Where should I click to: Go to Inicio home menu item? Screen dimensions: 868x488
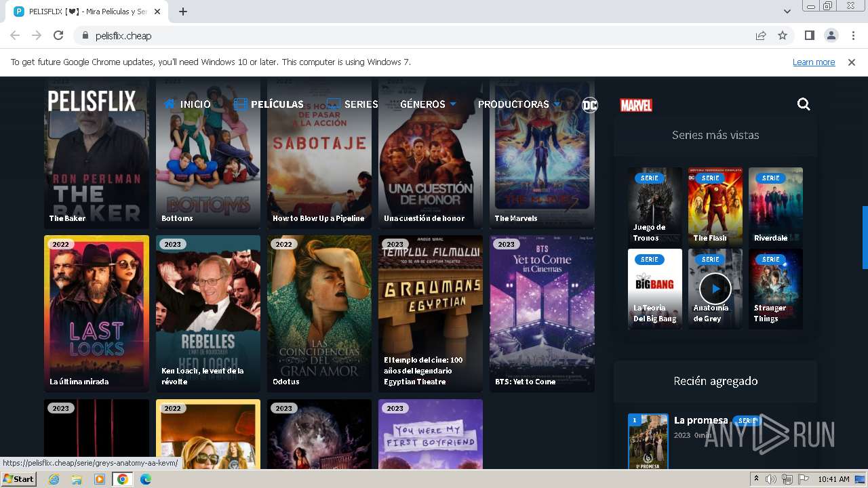tap(187, 104)
